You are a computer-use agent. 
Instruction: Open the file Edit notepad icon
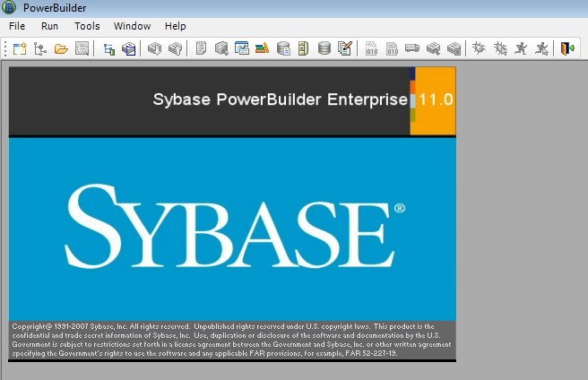344,48
